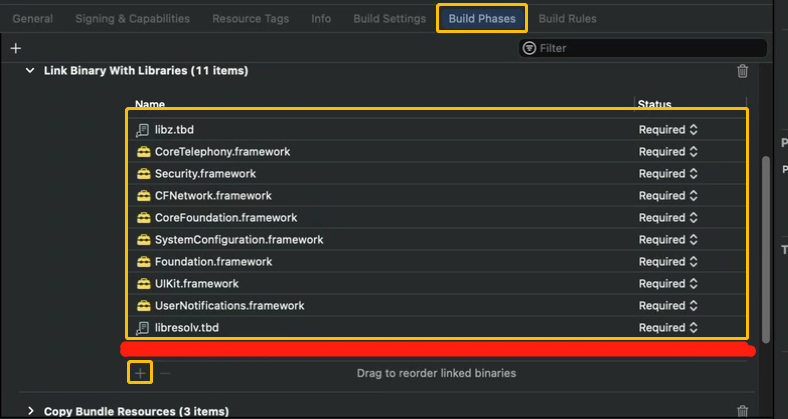Click the SystemConfiguration.framework toolbox icon
Image resolution: width=788 pixels, height=419 pixels.
(144, 240)
